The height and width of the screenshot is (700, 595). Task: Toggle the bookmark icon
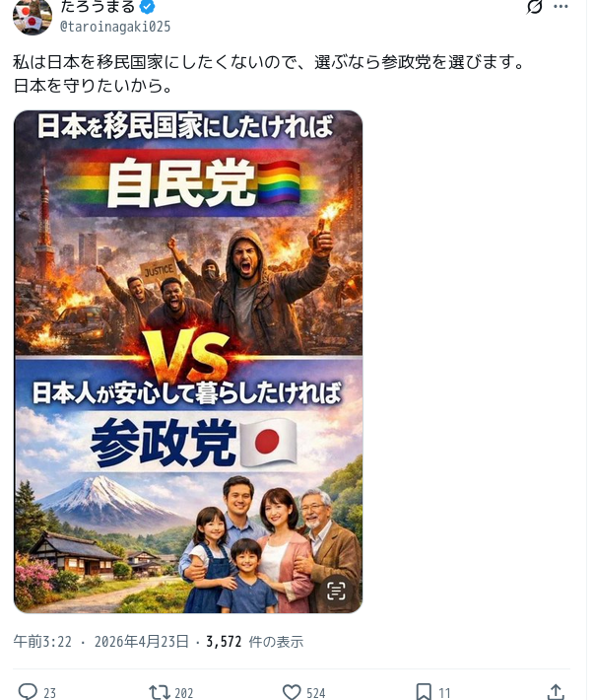[x=424, y=691]
